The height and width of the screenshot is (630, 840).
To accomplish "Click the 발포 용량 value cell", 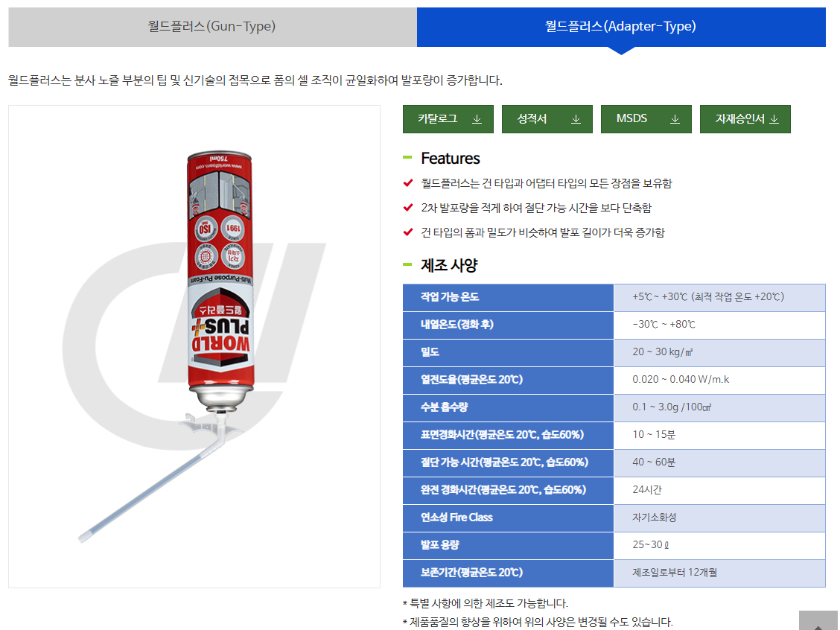I will (719, 545).
